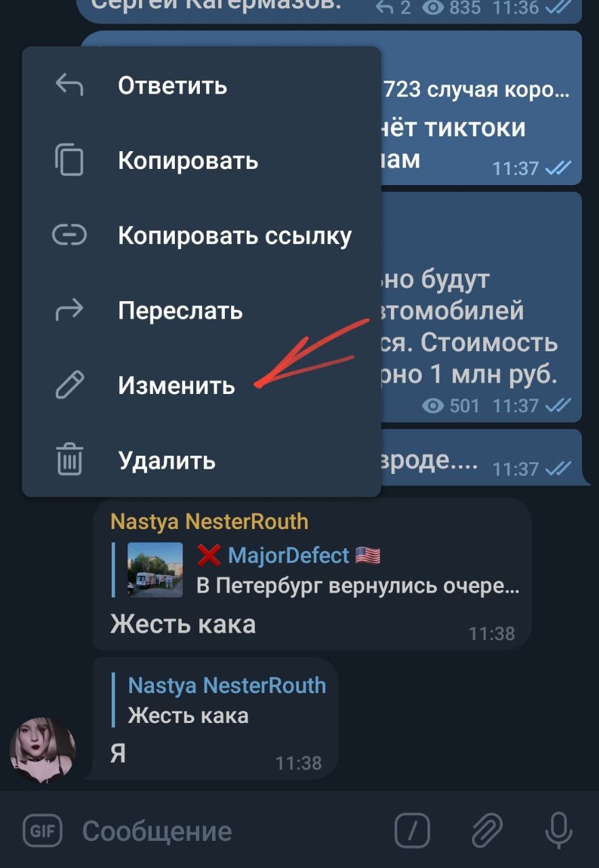Click the pencil icon beside Изменить

pyautogui.click(x=69, y=385)
